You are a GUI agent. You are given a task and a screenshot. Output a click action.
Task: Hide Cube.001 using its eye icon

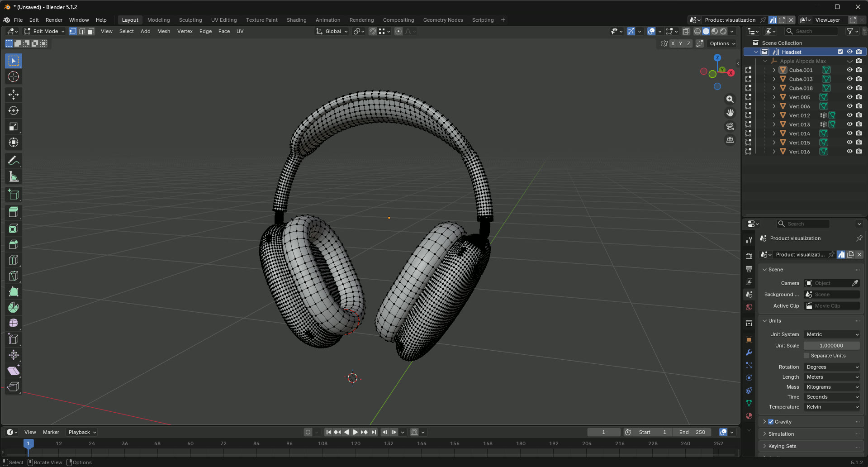849,70
